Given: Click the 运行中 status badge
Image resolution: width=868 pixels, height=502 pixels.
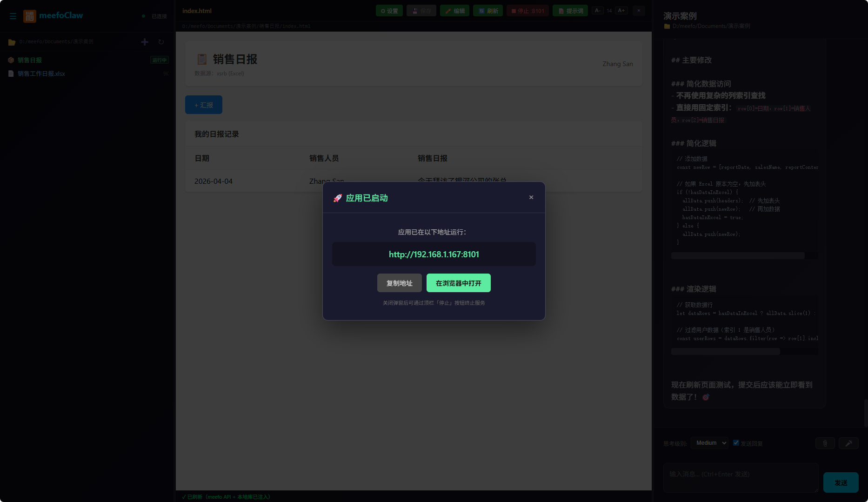Looking at the screenshot, I should 159,60.
